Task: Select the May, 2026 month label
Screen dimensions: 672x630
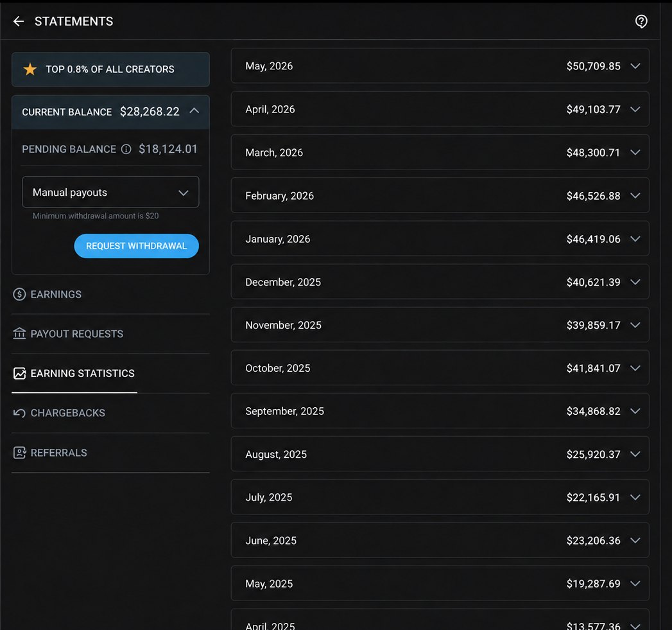Action: pyautogui.click(x=269, y=66)
